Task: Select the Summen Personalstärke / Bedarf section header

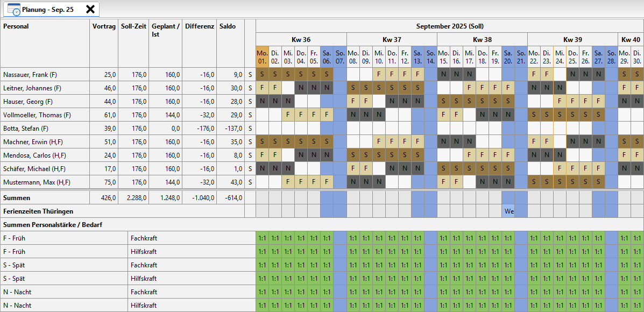Action: (54, 225)
